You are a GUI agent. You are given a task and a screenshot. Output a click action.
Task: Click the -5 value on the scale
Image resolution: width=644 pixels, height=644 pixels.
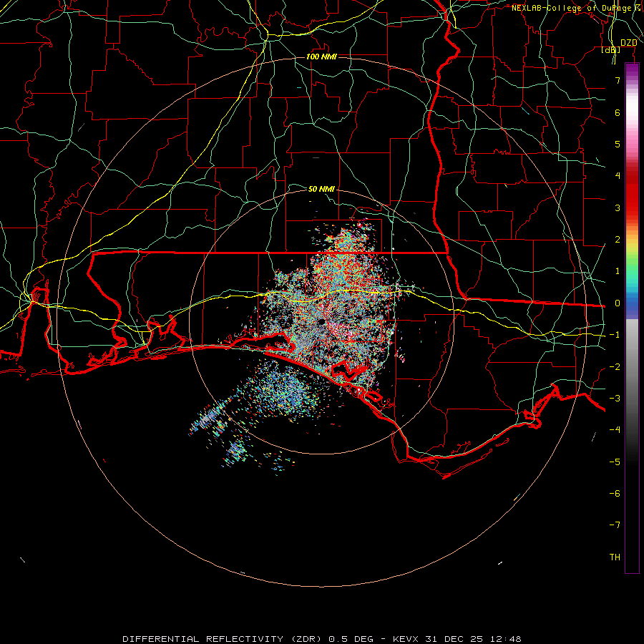point(615,462)
